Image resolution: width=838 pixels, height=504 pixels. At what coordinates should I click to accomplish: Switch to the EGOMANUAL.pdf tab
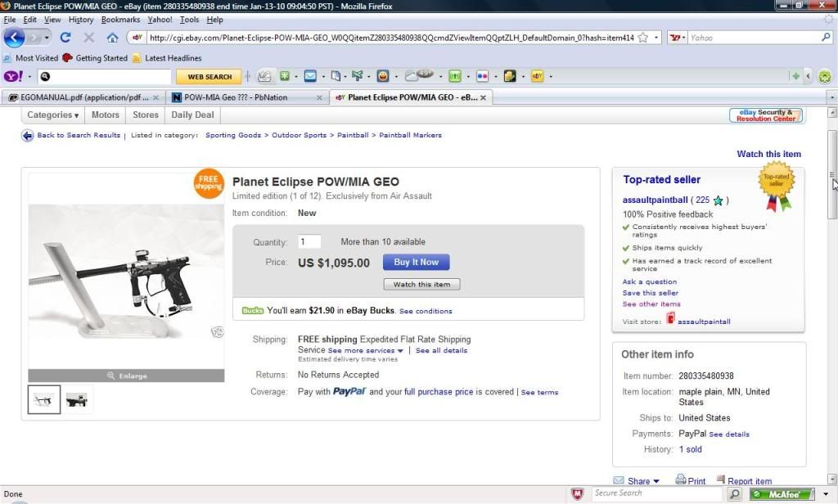tap(83, 97)
